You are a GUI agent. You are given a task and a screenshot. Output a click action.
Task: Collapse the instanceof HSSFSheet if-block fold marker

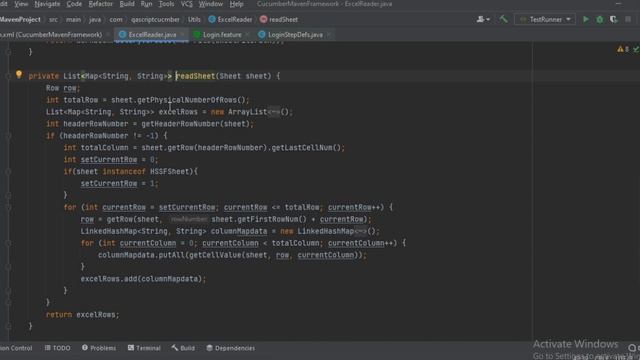pyautogui.click(x=8, y=171)
